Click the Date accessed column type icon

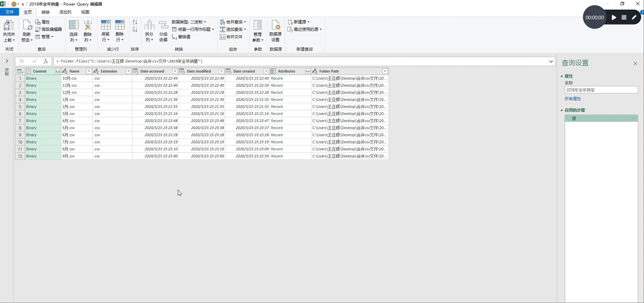(x=136, y=71)
